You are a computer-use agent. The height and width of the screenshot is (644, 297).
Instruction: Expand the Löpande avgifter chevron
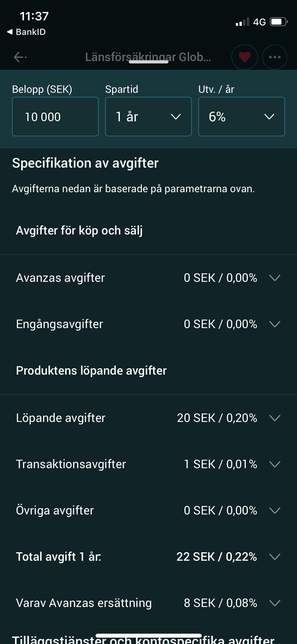pyautogui.click(x=275, y=418)
